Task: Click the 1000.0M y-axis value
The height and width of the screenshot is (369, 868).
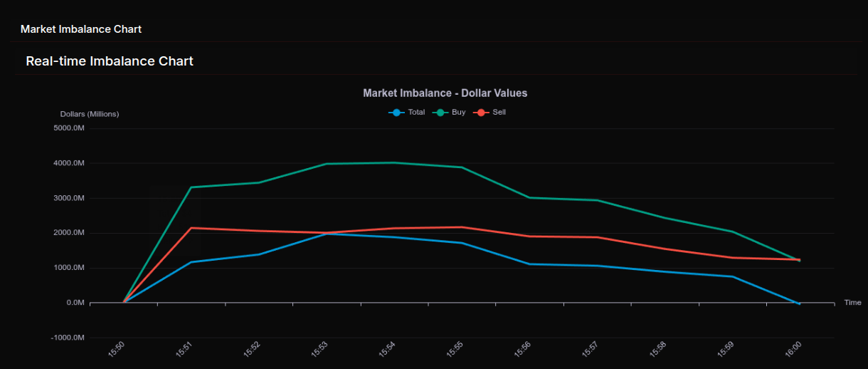Action: coord(69,268)
